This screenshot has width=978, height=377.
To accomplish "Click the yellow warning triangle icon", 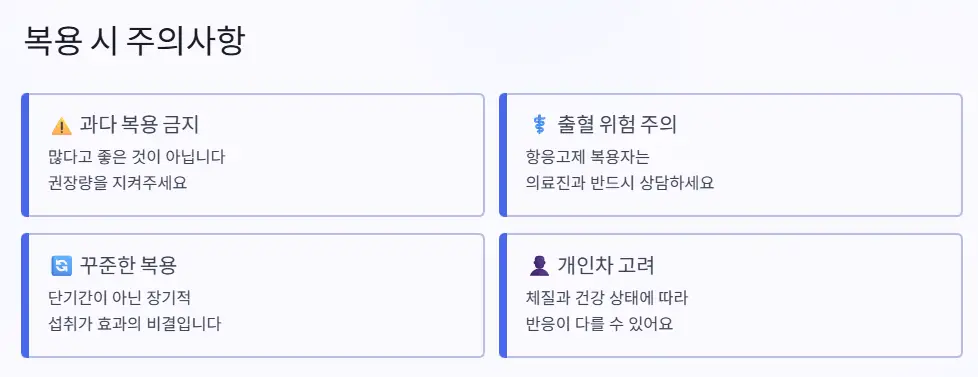I will [x=62, y=126].
